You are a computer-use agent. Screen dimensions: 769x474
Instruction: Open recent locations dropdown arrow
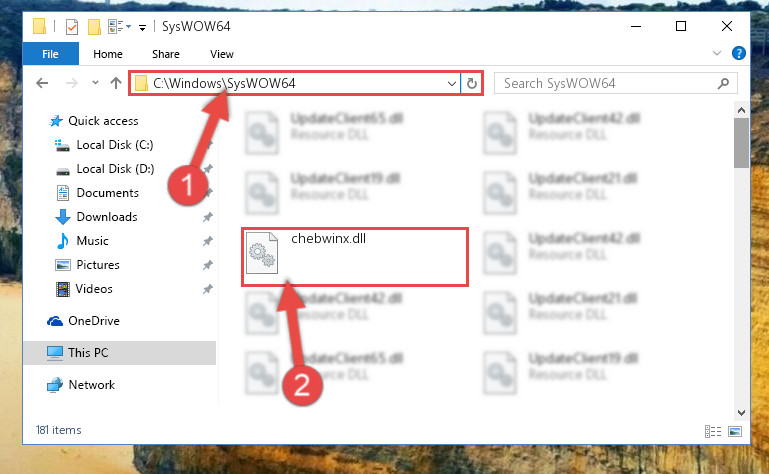point(95,83)
